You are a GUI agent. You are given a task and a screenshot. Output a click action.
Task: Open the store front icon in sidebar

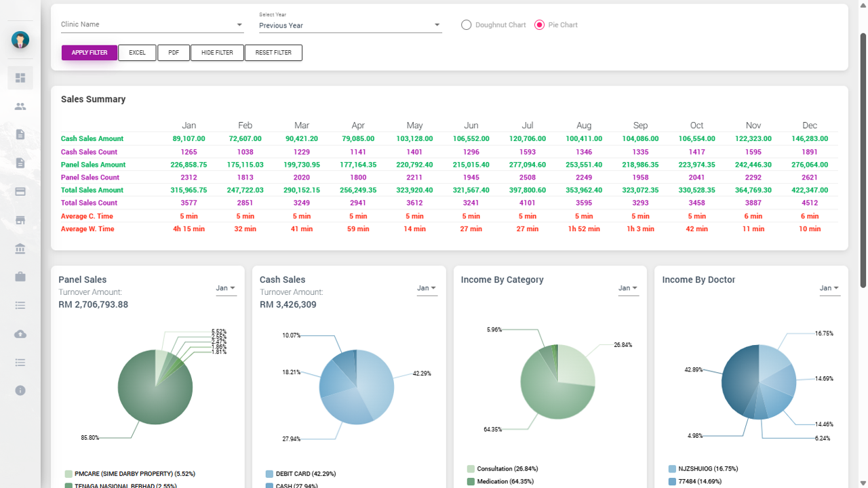coord(20,220)
